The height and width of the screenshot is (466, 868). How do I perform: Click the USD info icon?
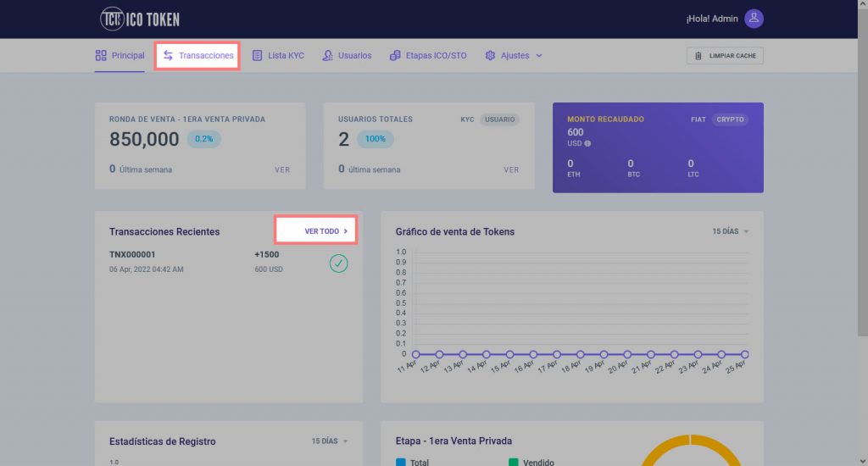[x=587, y=143]
